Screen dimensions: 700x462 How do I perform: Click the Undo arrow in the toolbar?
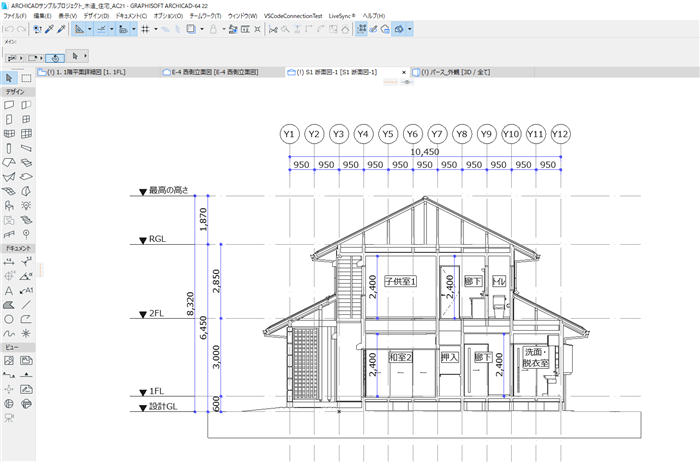coord(8,29)
